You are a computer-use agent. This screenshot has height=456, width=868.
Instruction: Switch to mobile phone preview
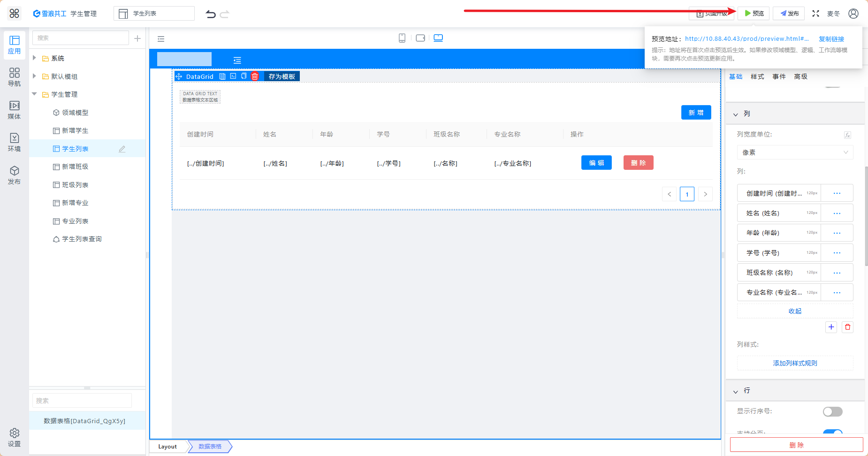point(402,38)
